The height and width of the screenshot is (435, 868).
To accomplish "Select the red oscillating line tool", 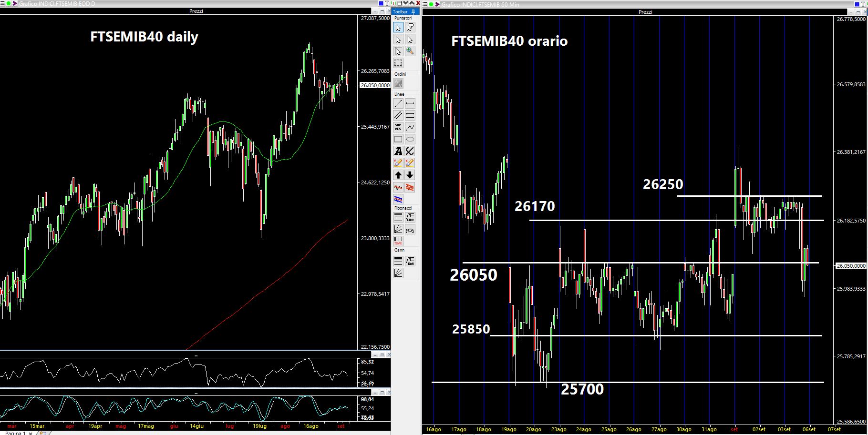I will tap(398, 187).
